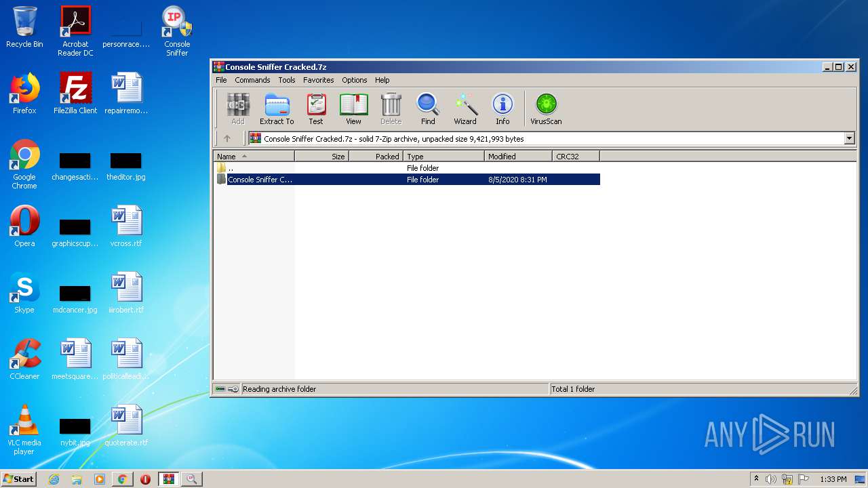The height and width of the screenshot is (488, 868).
Task: Click Action Center flag tray icon
Action: [804, 479]
